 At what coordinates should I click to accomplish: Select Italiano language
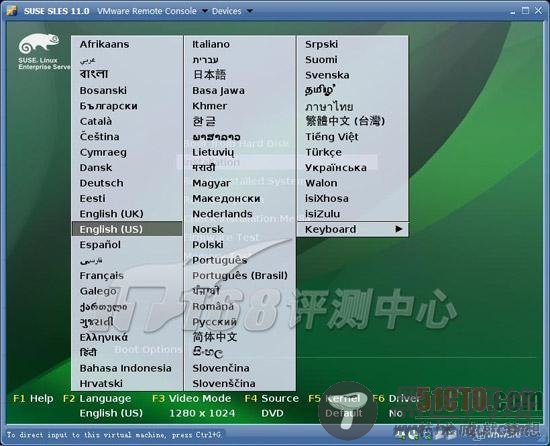(211, 44)
